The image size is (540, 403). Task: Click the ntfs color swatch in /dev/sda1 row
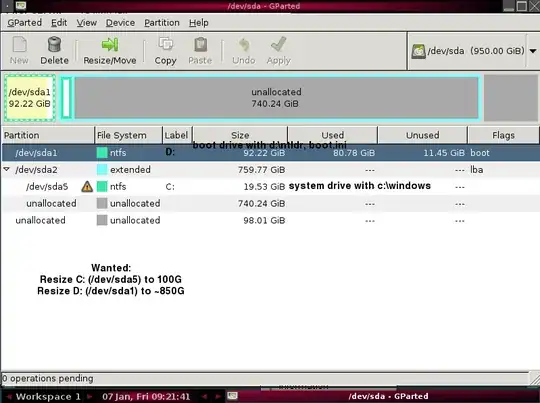[102, 153]
